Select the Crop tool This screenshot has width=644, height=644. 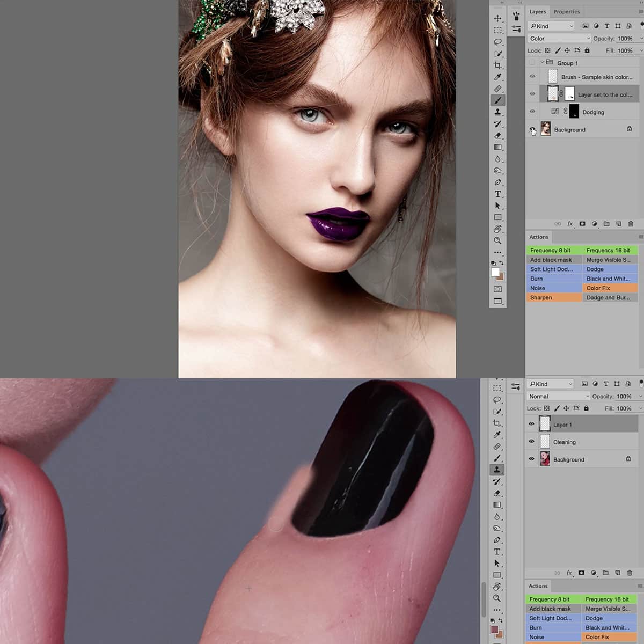click(497, 65)
